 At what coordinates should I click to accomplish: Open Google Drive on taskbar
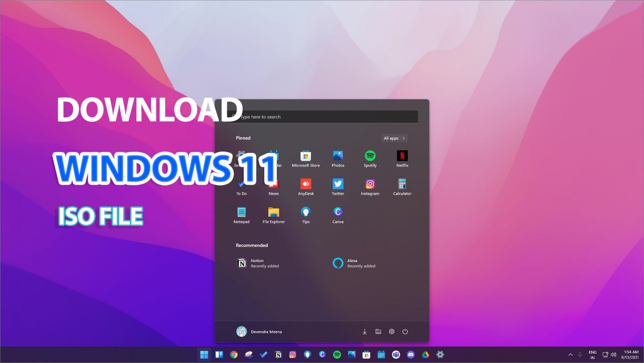coord(425,355)
